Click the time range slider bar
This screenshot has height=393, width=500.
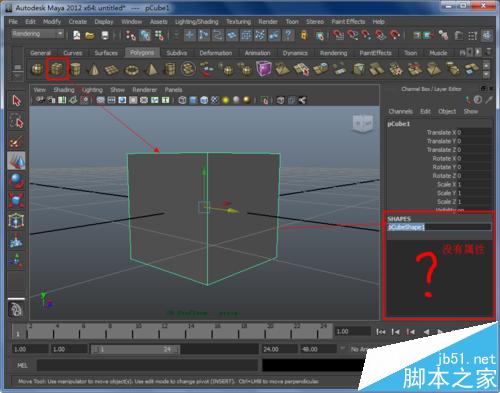(x=135, y=349)
